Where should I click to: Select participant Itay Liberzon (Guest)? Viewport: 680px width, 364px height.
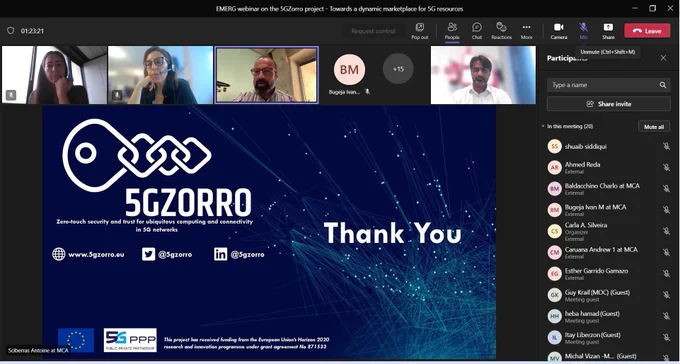click(x=608, y=338)
